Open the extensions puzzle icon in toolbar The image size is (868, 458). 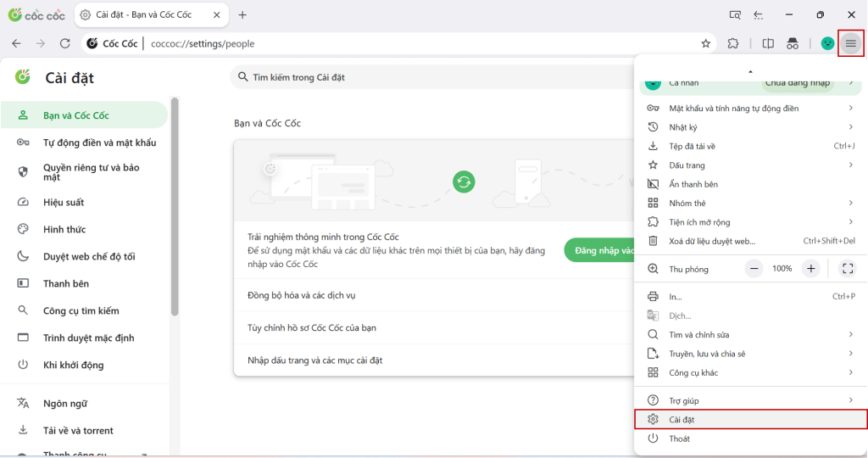tap(733, 43)
